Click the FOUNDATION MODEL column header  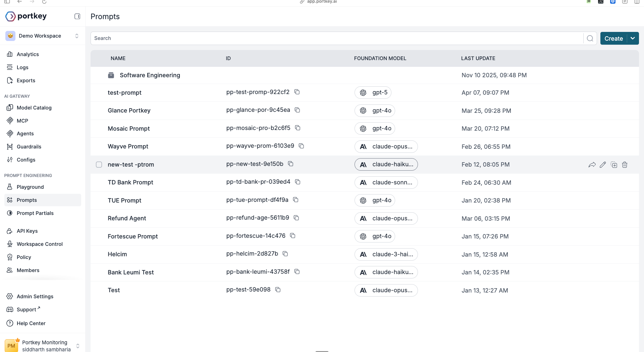point(380,58)
